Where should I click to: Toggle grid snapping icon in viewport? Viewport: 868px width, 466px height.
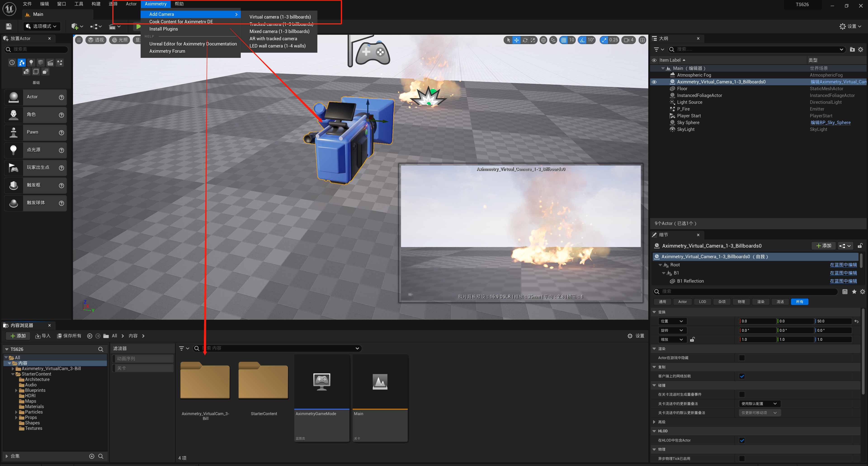coord(564,40)
